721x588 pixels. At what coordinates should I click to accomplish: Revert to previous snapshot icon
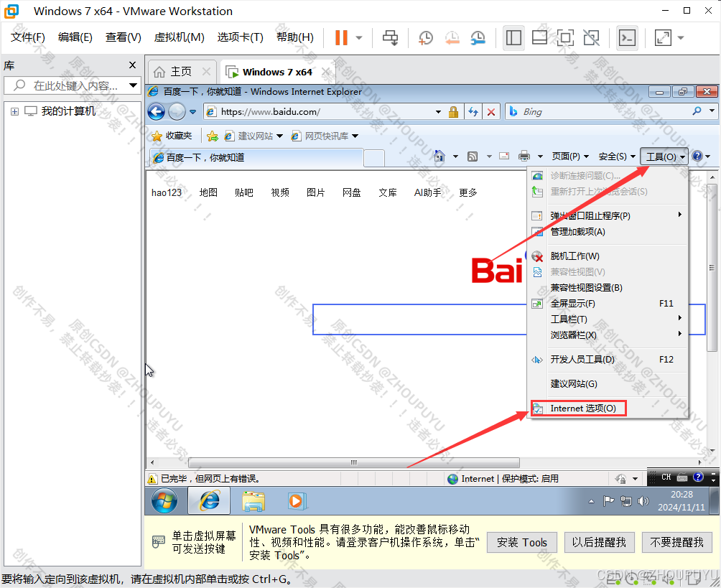452,38
